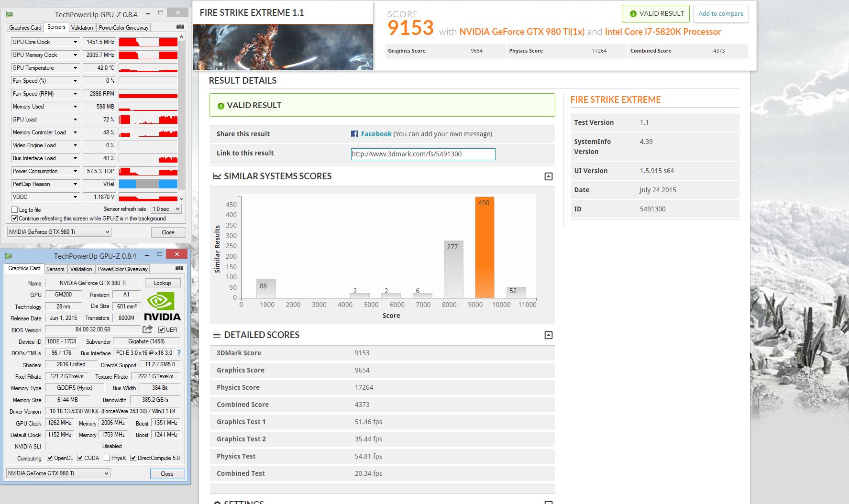Click the Driver Version text field
Image resolution: width=849 pixels, height=504 pixels.
[x=112, y=411]
